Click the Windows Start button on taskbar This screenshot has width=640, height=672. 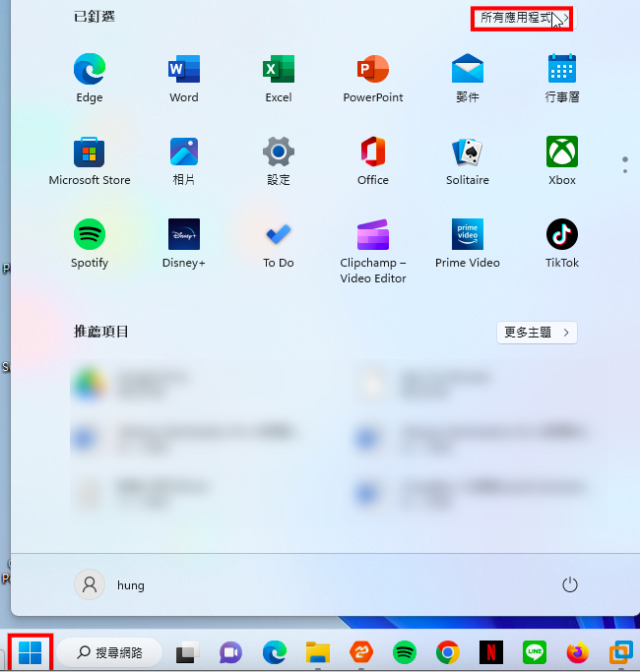click(30, 652)
